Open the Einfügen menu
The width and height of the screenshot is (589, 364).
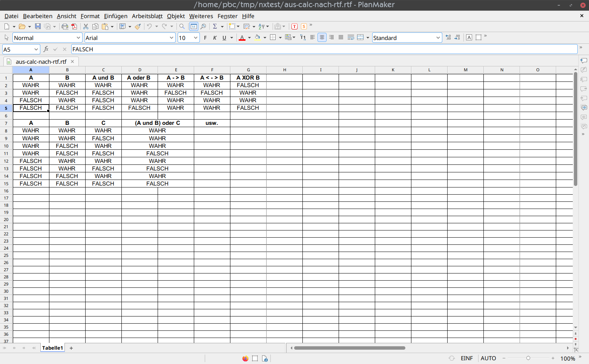tap(116, 16)
